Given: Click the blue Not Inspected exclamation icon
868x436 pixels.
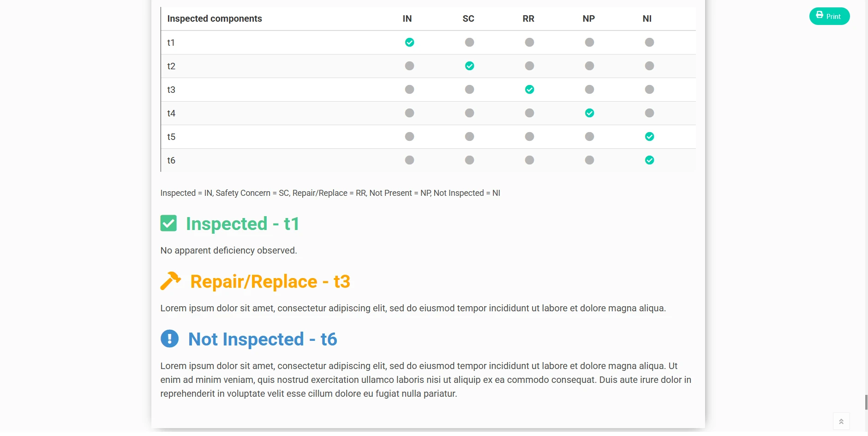Looking at the screenshot, I should click(169, 339).
